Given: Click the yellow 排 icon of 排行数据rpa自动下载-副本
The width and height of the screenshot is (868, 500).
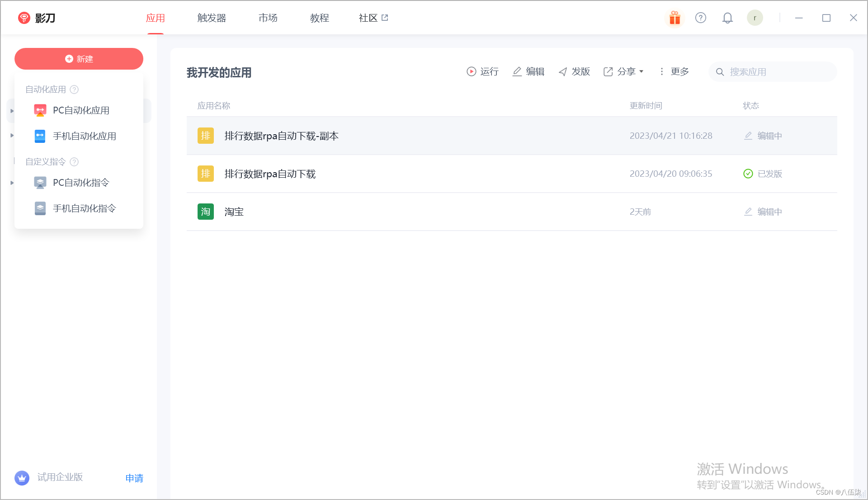Looking at the screenshot, I should click(x=205, y=136).
